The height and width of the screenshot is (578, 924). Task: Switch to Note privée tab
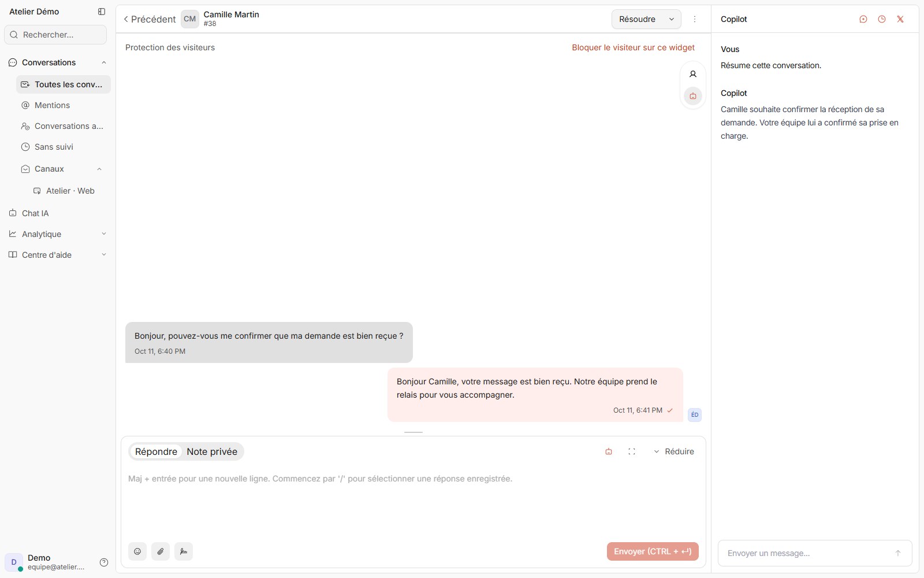pos(212,451)
